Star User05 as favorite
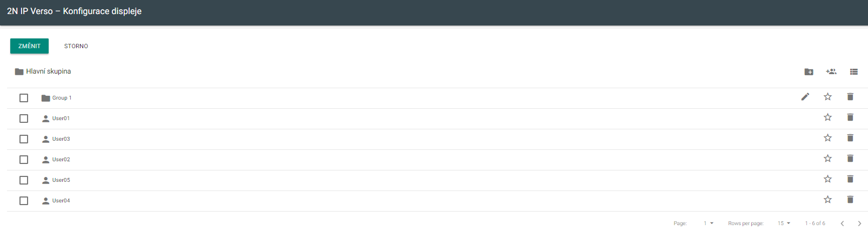 tap(827, 179)
